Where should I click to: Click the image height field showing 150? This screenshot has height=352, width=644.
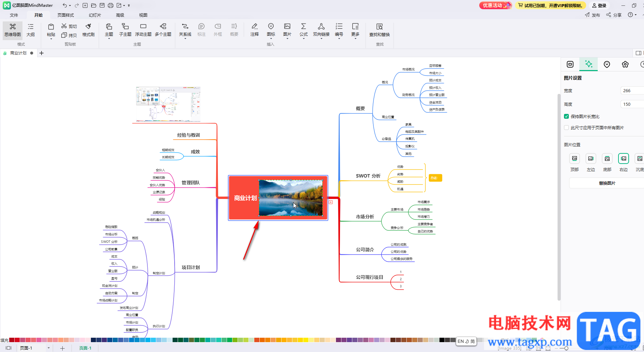(x=632, y=104)
